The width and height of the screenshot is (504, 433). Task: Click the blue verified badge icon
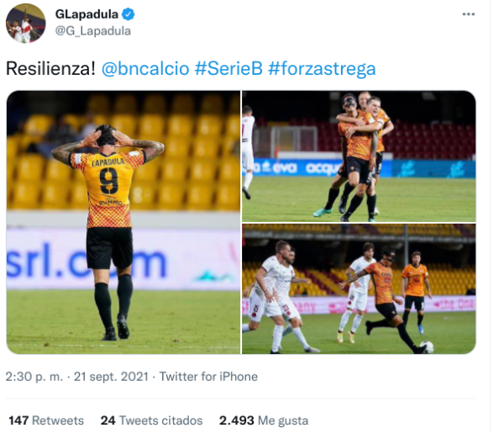129,14
